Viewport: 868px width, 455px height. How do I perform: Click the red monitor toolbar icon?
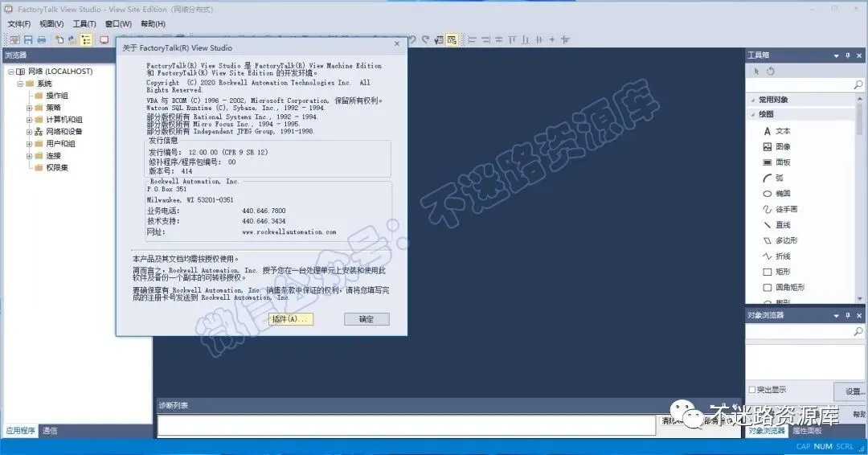pos(104,40)
